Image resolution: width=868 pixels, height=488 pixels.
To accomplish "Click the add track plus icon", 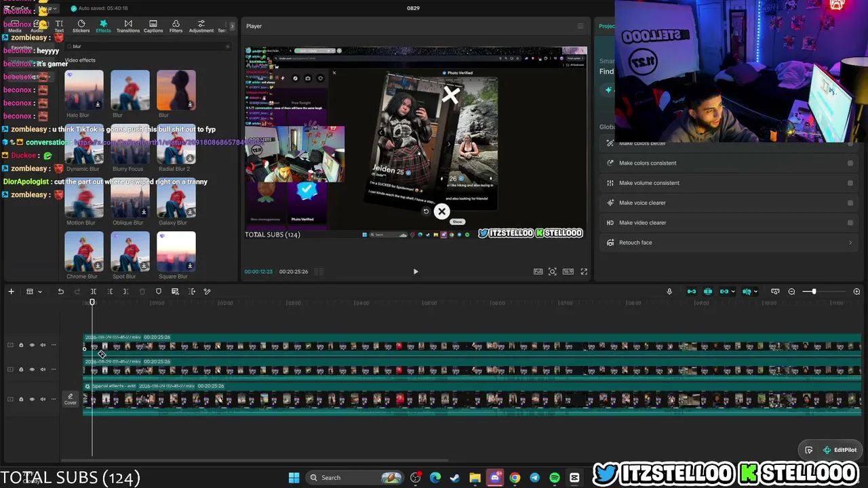I will pyautogui.click(x=11, y=291).
